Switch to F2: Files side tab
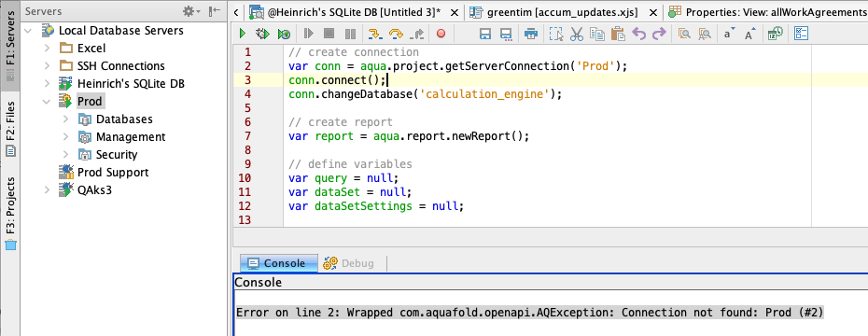Viewport: 868px width, 336px height. [x=10, y=129]
